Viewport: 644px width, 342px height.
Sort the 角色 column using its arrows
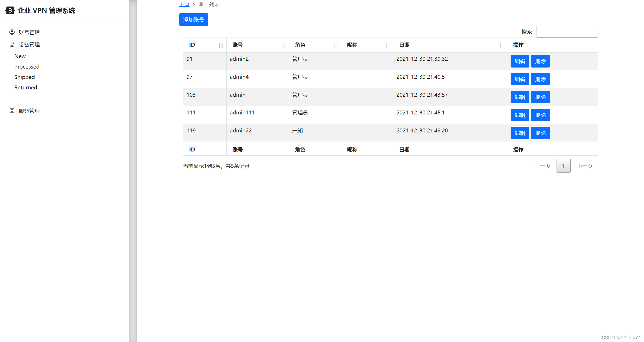click(335, 45)
